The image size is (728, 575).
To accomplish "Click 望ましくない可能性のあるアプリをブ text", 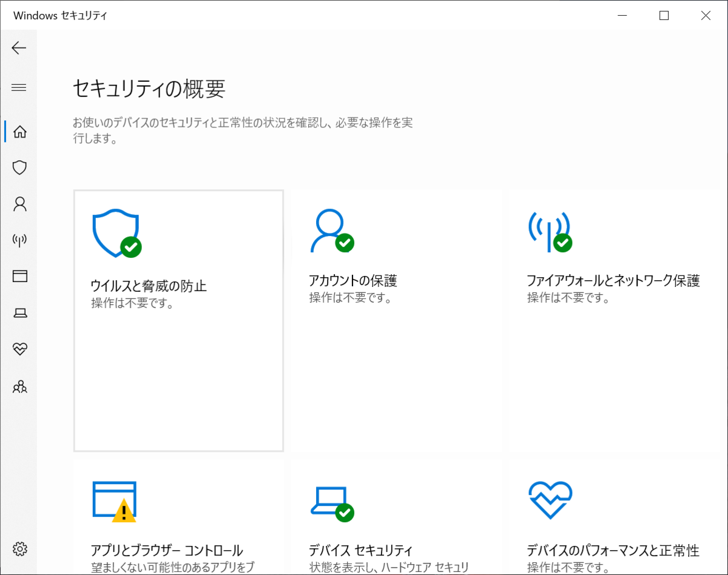I will (x=172, y=568).
